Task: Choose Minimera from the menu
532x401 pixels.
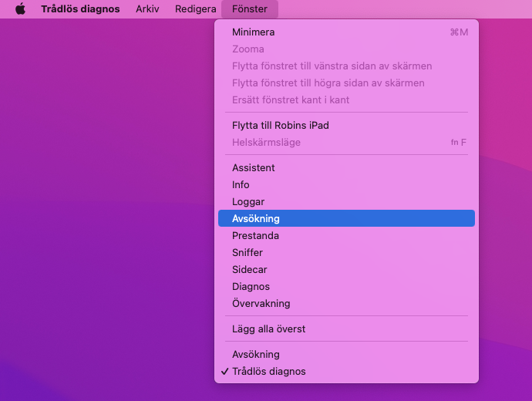Action: point(253,32)
